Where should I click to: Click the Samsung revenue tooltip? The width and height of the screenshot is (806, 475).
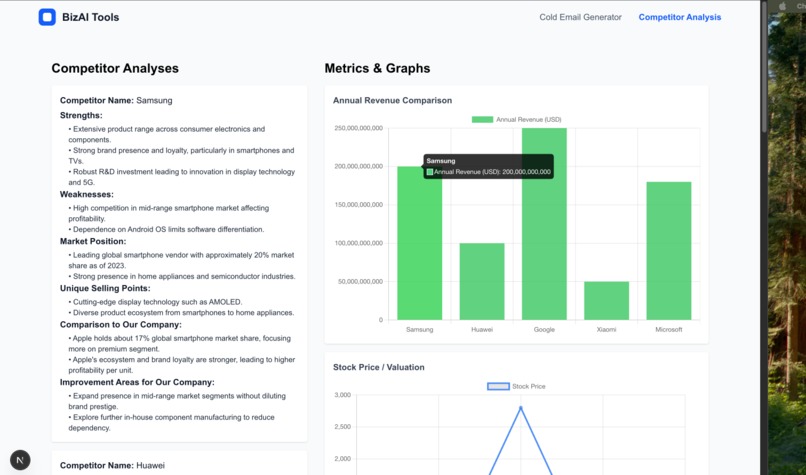[x=488, y=167]
